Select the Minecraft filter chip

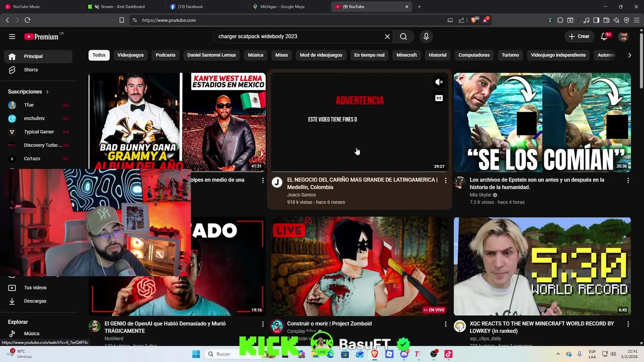pos(407,55)
